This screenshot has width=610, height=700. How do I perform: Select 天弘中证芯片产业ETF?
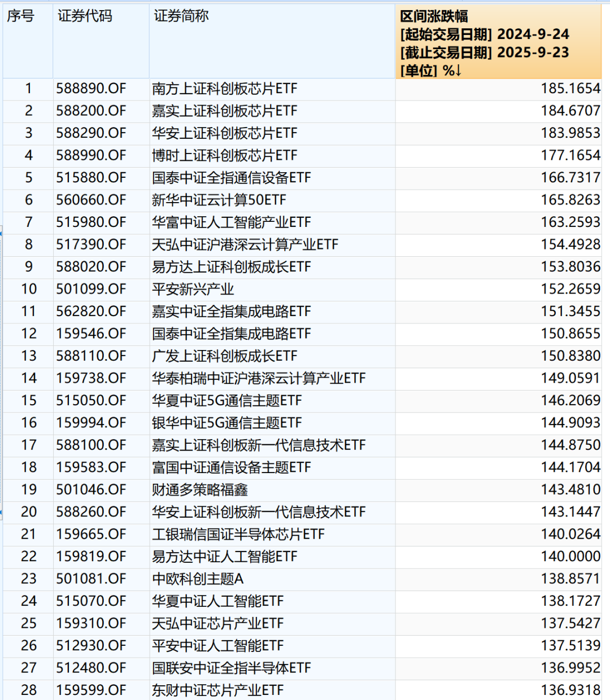tap(217, 624)
